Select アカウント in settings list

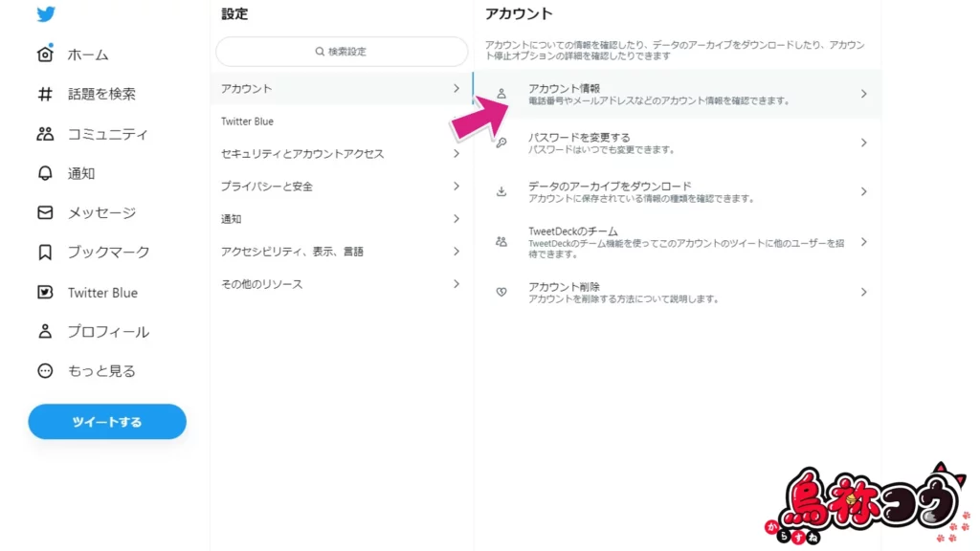tap(340, 89)
